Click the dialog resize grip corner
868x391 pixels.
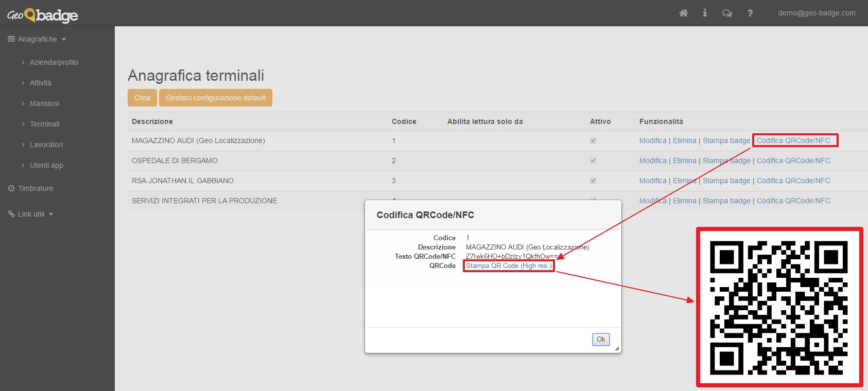(x=617, y=348)
